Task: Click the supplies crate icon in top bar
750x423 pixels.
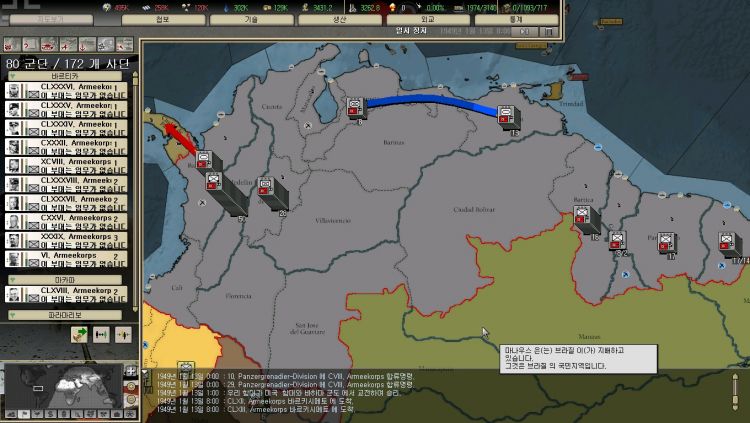Action: click(267, 7)
